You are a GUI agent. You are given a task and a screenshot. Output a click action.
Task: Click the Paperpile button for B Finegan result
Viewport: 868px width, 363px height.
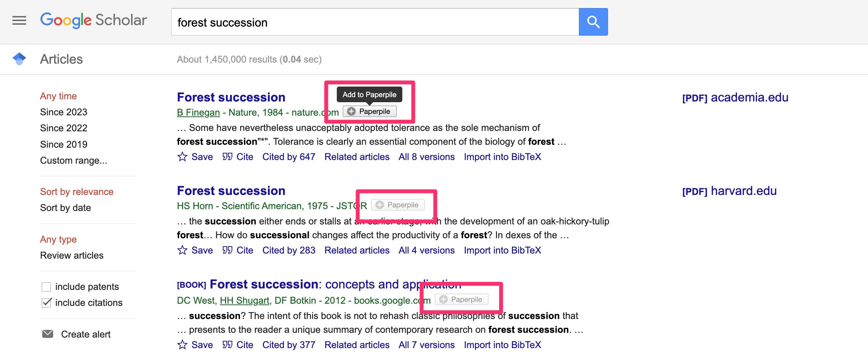[370, 111]
